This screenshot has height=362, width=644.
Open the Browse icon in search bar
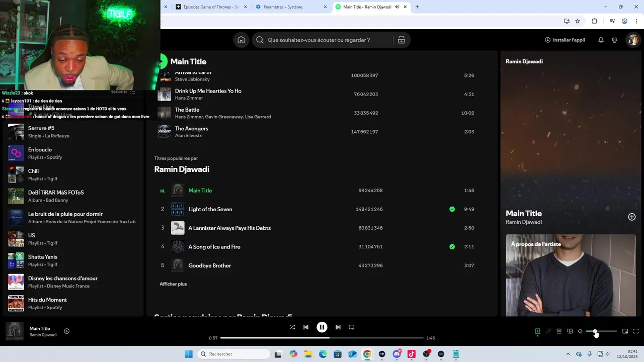(401, 40)
